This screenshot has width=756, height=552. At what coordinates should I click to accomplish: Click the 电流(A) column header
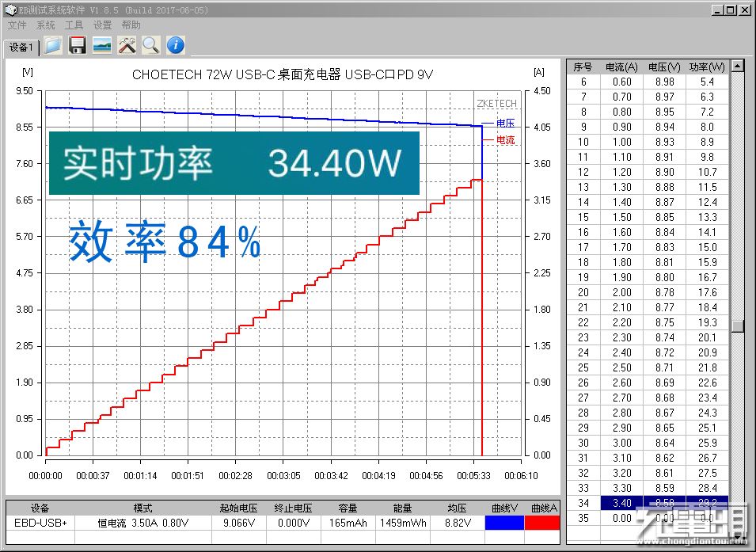tap(621, 67)
